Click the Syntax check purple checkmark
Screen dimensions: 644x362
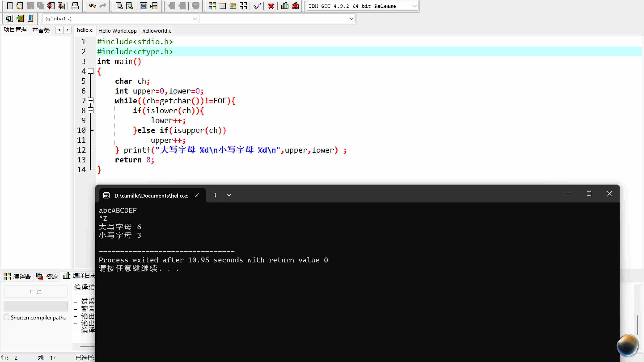coord(257,6)
